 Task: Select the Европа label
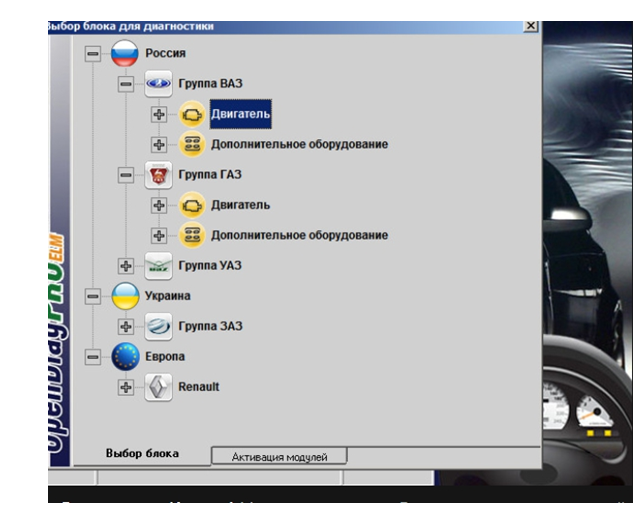165,357
